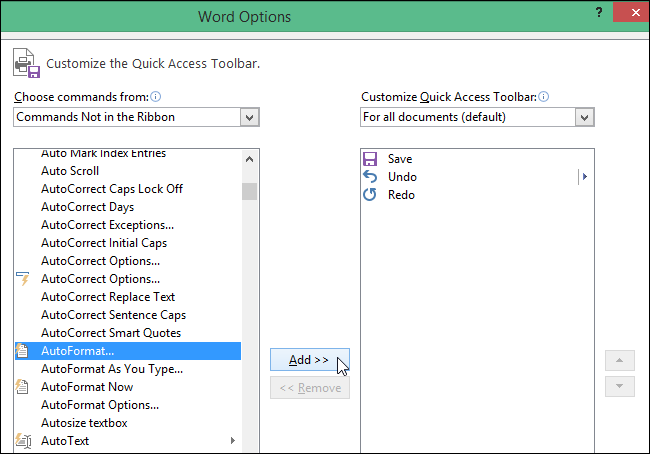
Task: Expand the Undo split arrow
Action: pos(584,177)
